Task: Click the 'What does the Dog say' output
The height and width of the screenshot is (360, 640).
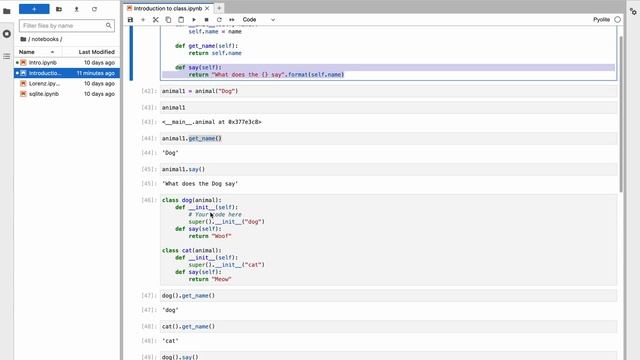Action: click(x=200, y=184)
